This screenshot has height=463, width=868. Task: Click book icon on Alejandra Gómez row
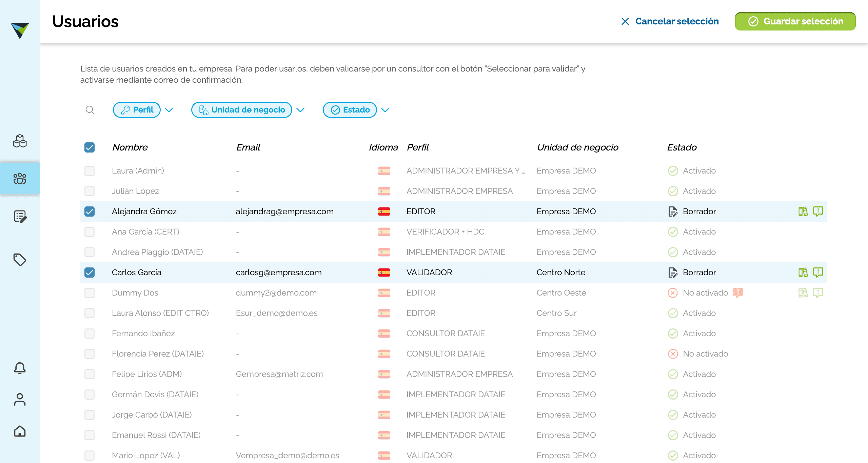point(803,212)
